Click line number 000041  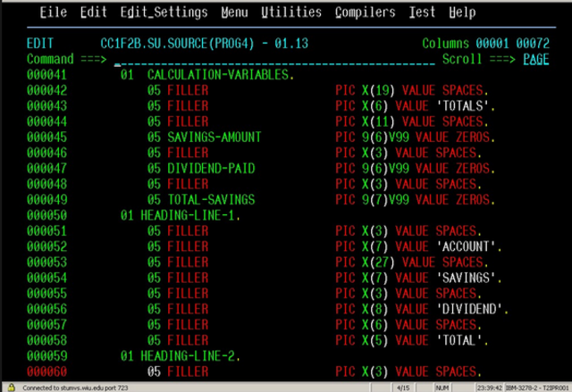tap(46, 75)
